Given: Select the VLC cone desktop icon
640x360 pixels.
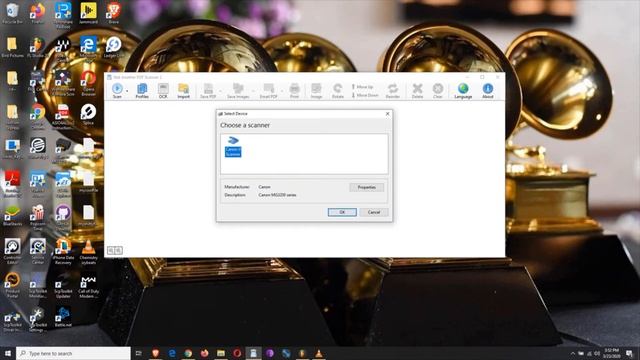Looking at the screenshot, I should 88,252.
